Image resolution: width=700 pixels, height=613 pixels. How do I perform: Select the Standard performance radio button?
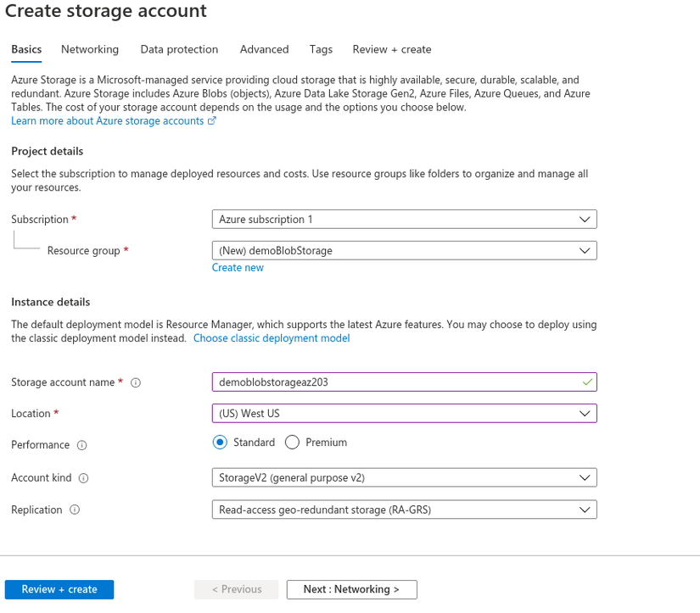click(220, 443)
